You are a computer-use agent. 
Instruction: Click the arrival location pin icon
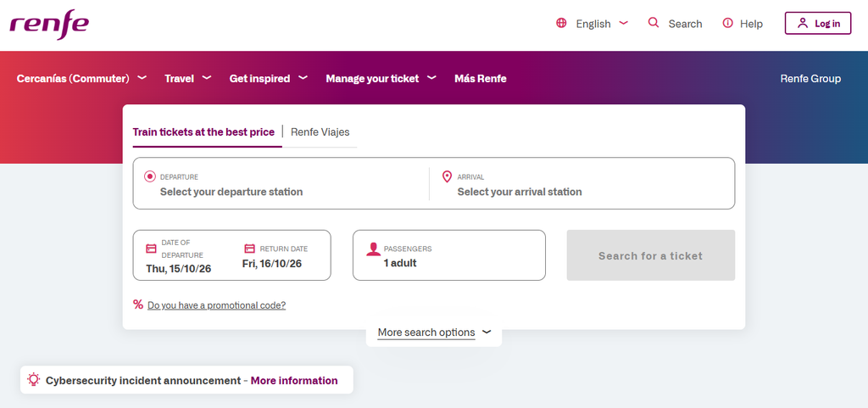coord(447,176)
